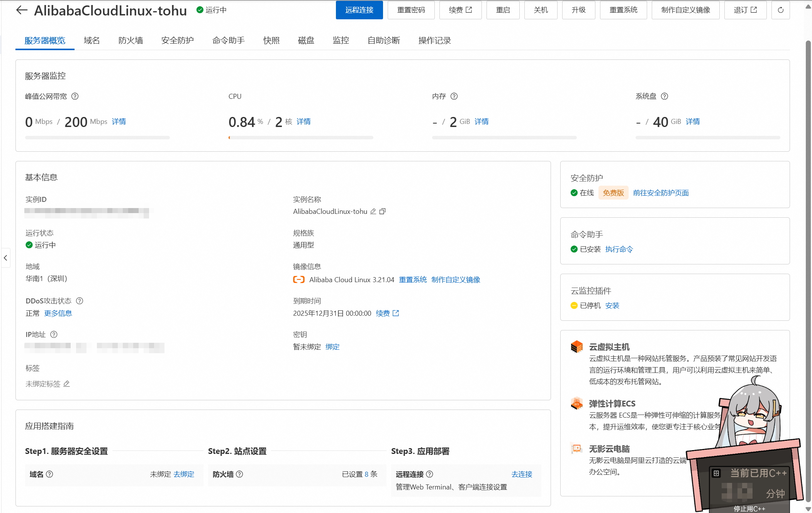This screenshot has width=812, height=513.
Task: Click the anime mascot timer widget
Action: [745, 444]
